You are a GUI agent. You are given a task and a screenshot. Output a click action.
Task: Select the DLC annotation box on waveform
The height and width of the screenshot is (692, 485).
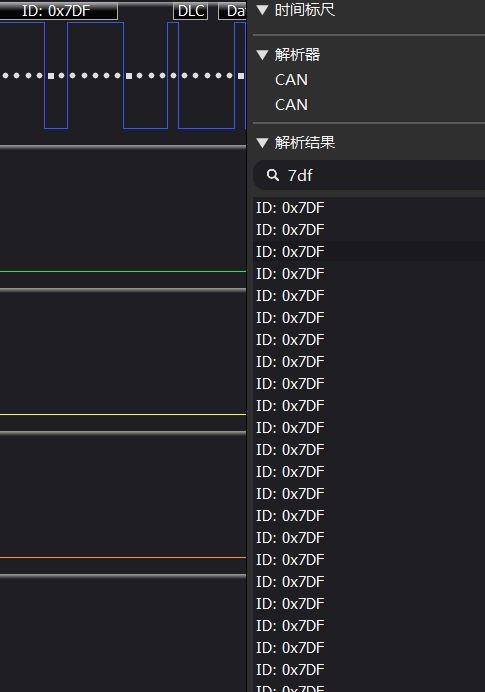191,11
